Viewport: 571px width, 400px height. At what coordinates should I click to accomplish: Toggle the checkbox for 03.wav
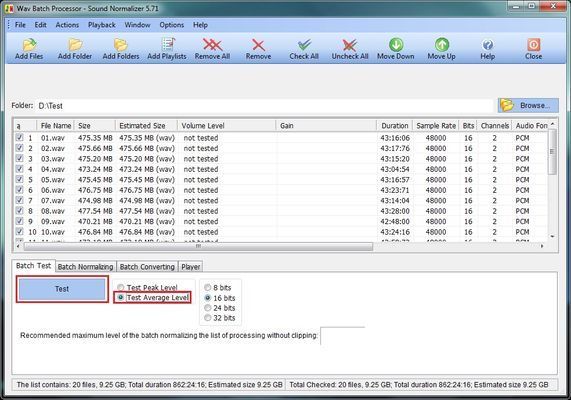[x=19, y=158]
